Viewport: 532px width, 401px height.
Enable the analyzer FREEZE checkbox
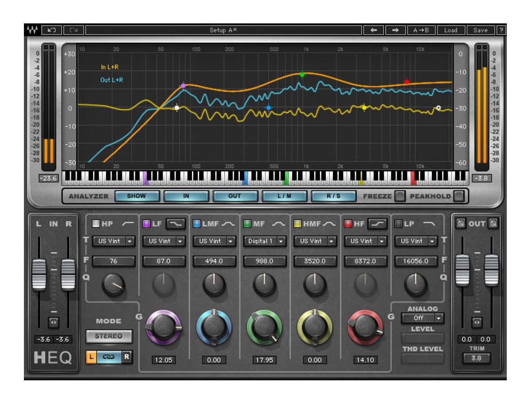[400, 196]
